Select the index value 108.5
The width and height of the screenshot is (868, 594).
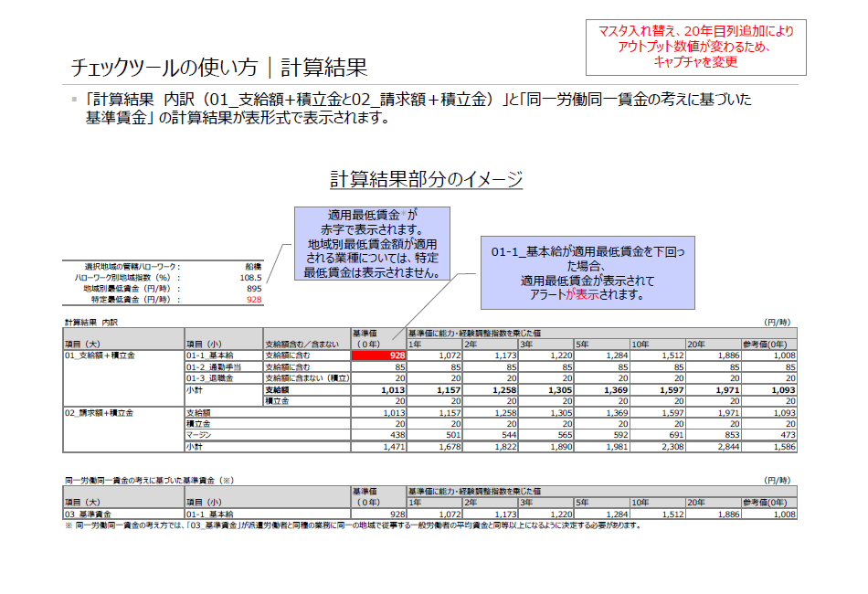(250, 277)
